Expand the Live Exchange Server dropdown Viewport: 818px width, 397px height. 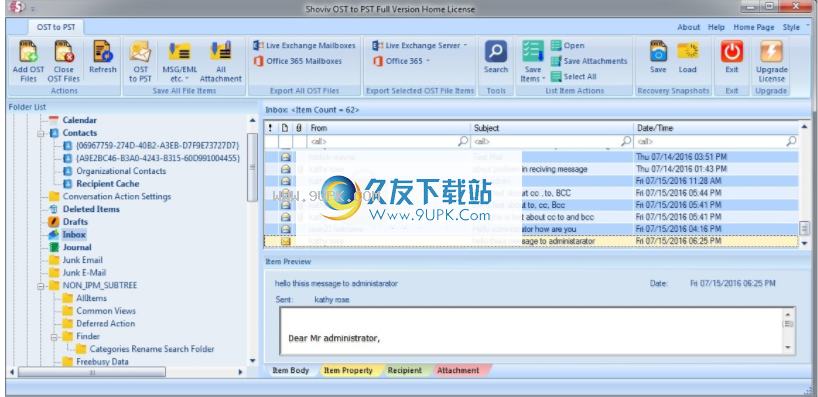click(420, 46)
